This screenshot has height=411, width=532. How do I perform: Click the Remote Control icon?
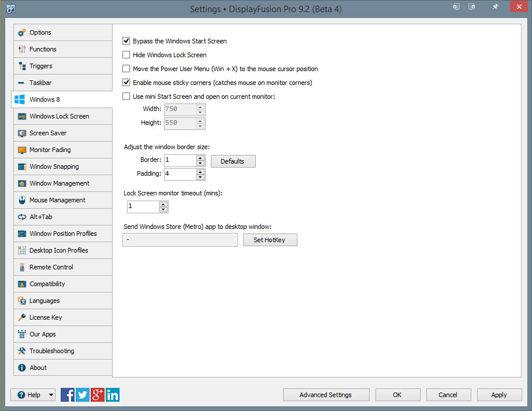point(22,267)
